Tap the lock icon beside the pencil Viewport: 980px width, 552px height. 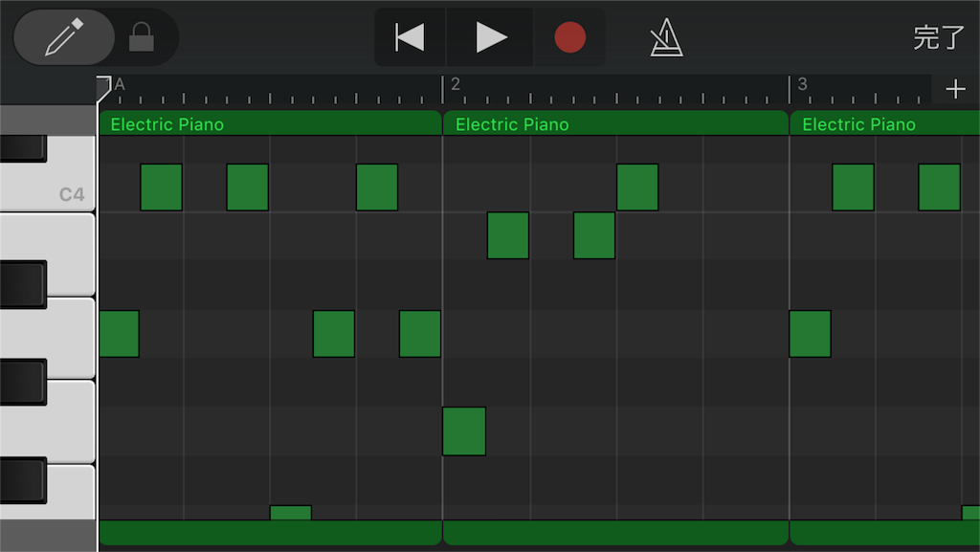coord(142,37)
